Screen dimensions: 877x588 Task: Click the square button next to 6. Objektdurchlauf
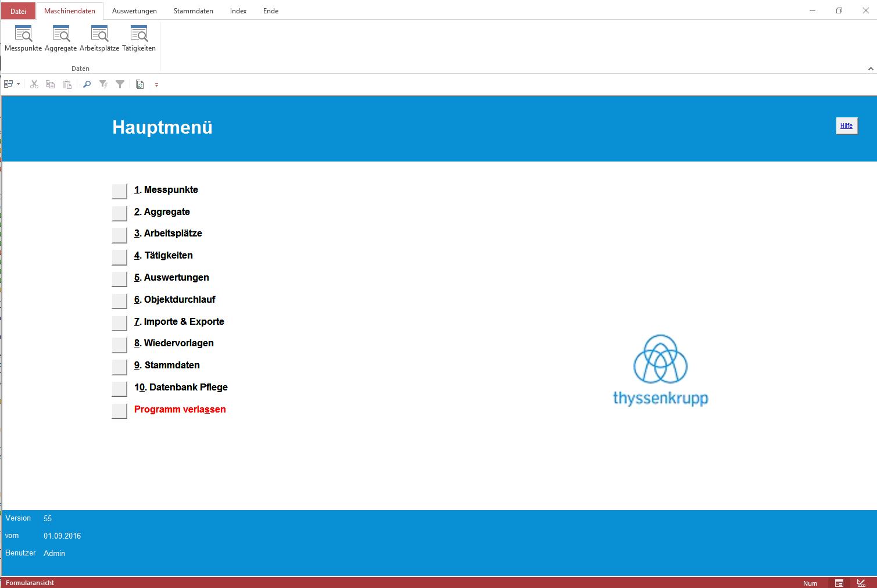coord(119,301)
